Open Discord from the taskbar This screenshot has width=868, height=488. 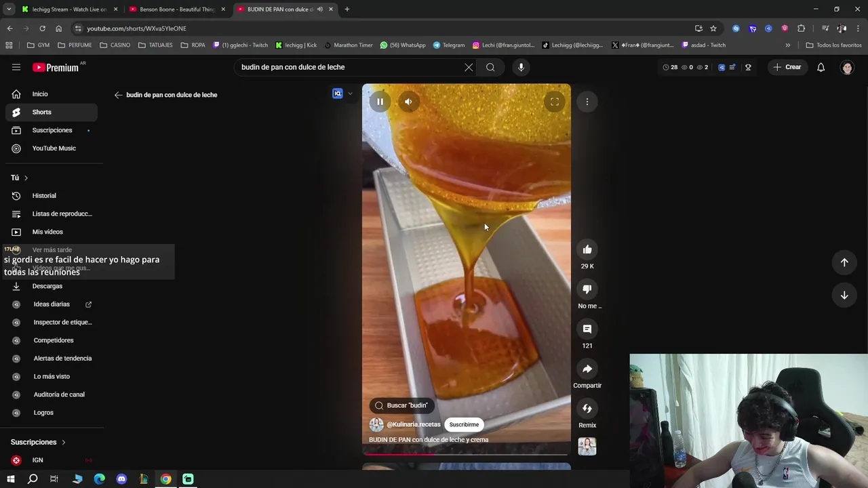click(x=121, y=479)
